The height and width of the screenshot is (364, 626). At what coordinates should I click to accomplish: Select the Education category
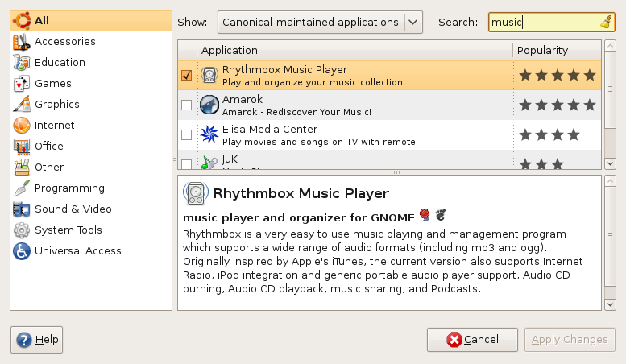(x=90, y=62)
